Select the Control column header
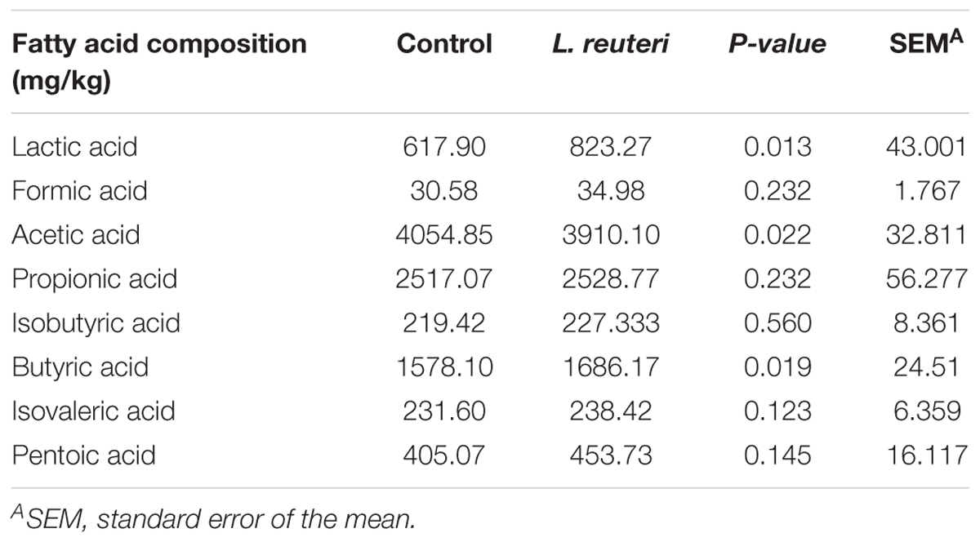980x542 pixels. [x=444, y=44]
